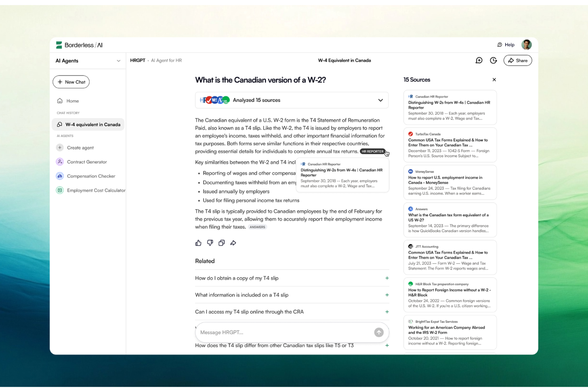Expand 'Can I access my T4 slip online through the CRA'
The height and width of the screenshot is (392, 588).
[292, 312]
